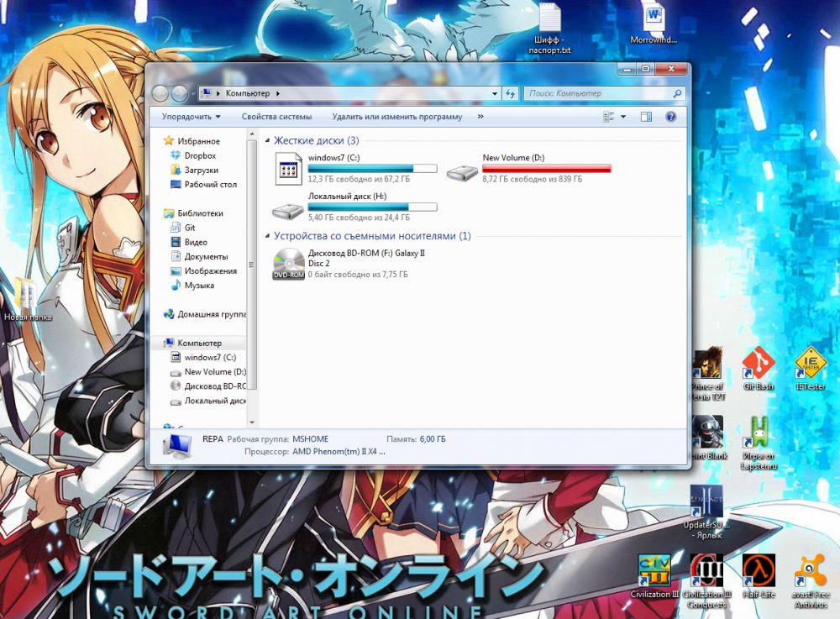Select the Morrowind Word document on desktop
The image size is (840, 619).
tap(654, 25)
